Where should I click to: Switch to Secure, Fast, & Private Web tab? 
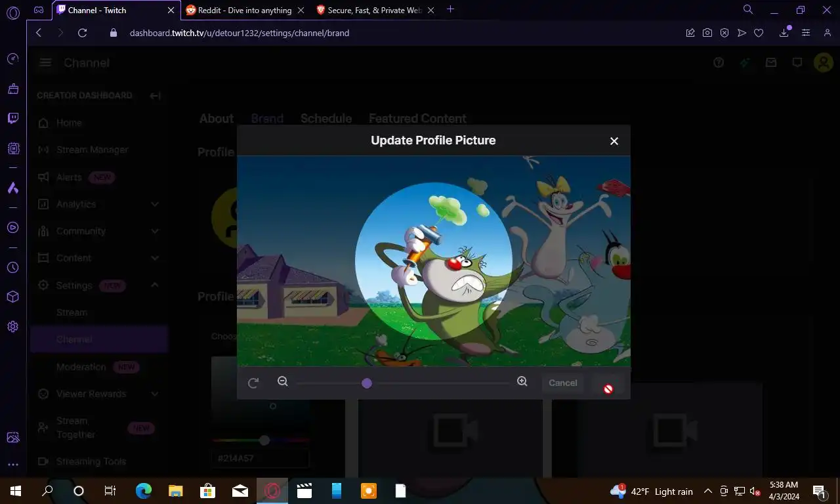[374, 10]
